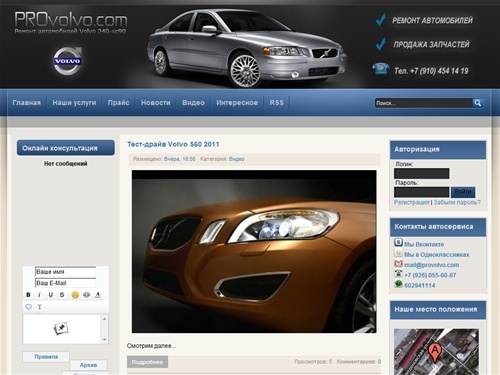500x375 pixels.
Task: Open the RSS feed link
Action: coord(277,103)
